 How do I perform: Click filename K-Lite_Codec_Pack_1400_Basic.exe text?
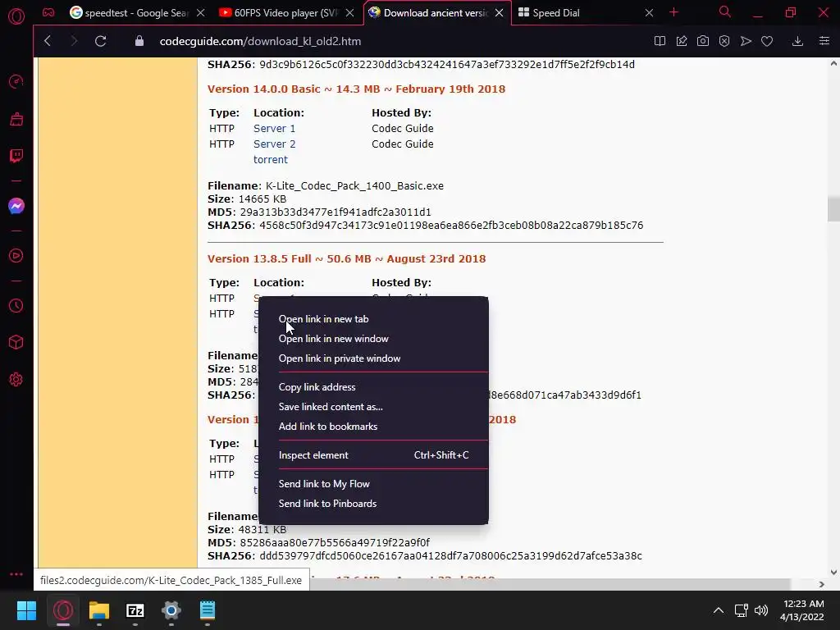(x=354, y=186)
